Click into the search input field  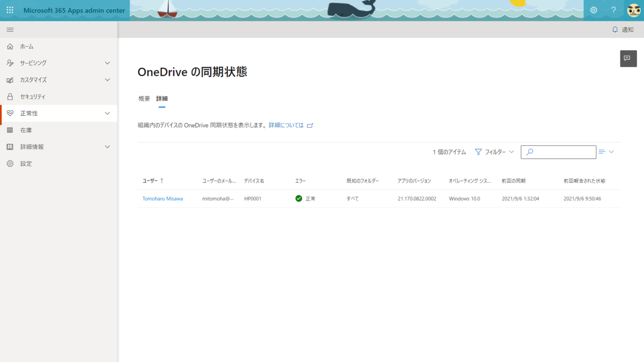[558, 152]
